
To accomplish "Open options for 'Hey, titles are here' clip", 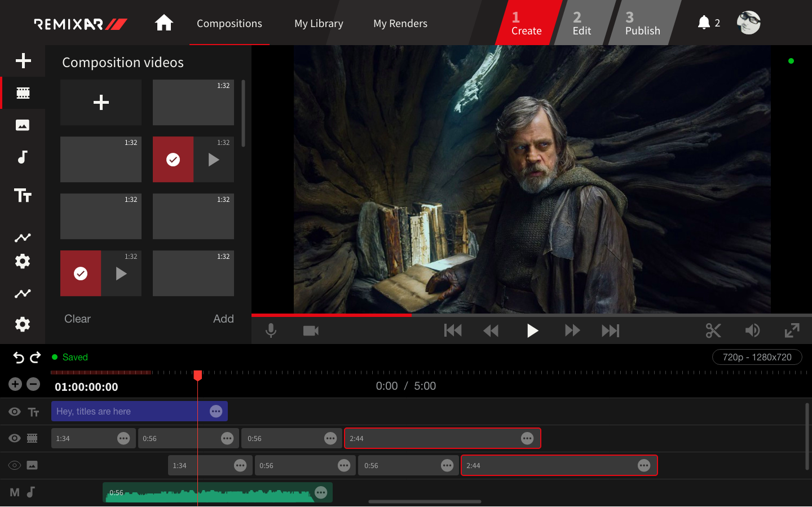I will tap(216, 411).
